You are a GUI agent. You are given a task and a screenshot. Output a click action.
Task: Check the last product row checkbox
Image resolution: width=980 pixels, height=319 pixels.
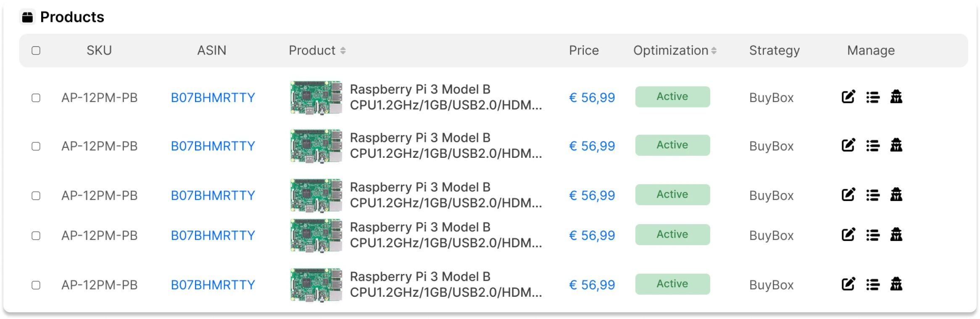pyautogui.click(x=36, y=285)
